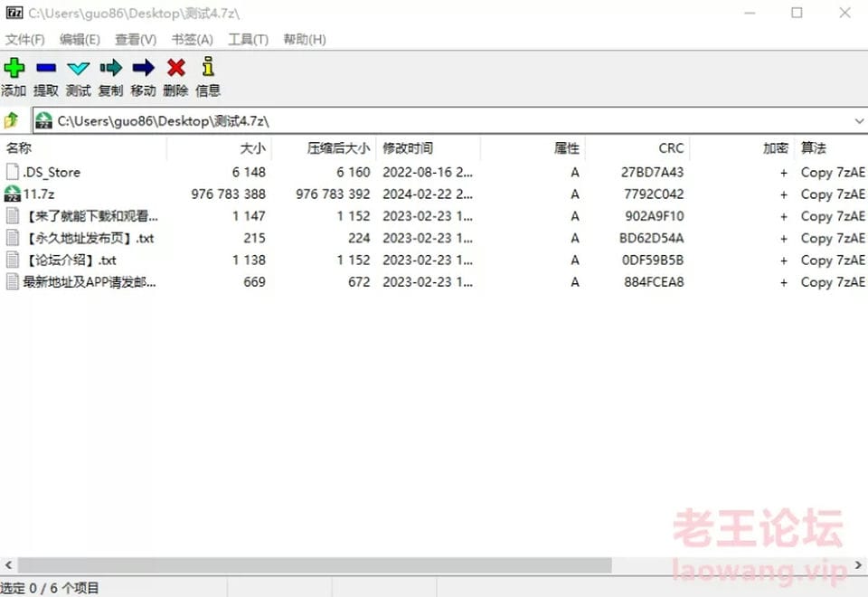Select the .DS_Store file icon
This screenshot has height=597, width=868.
(12, 172)
